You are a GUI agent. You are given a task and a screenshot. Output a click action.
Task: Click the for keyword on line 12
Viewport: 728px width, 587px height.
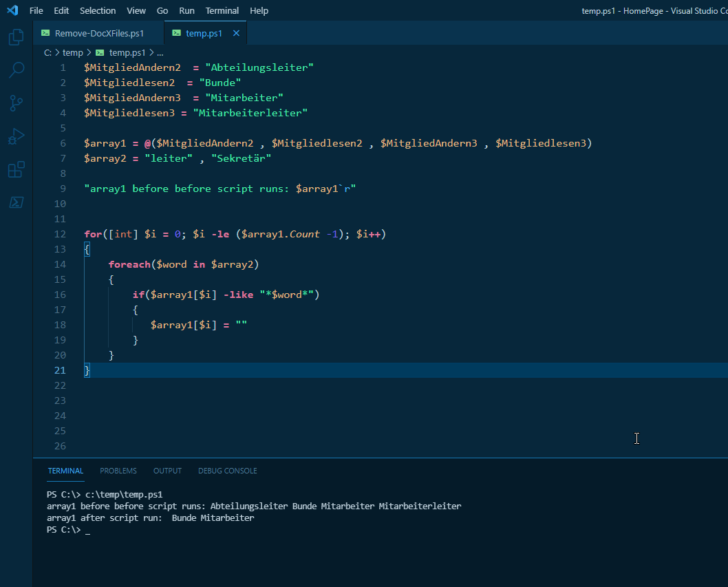click(93, 234)
